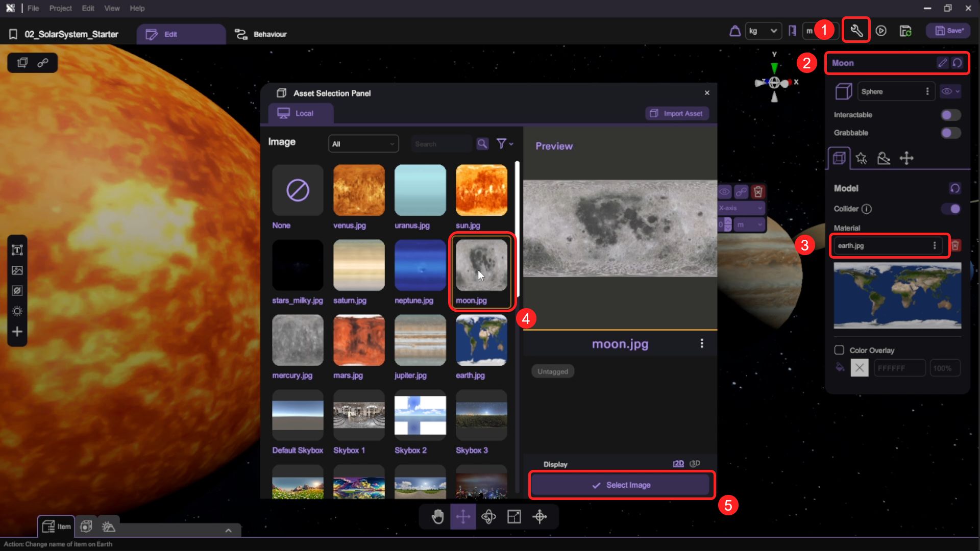Click the text tool in left sidebar
This screenshot has height=551, width=980.
coord(17,250)
